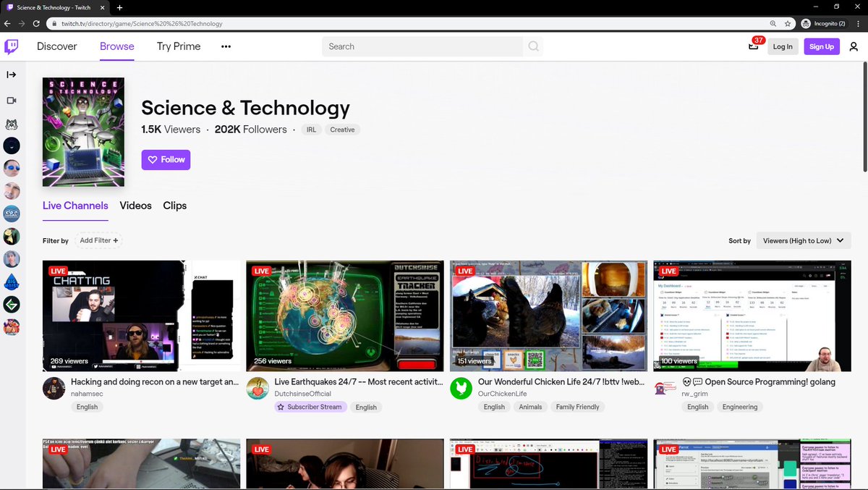The height and width of the screenshot is (490, 868).
Task: Open rw_grim stream thumbnail with 100 viewers
Action: (752, 316)
